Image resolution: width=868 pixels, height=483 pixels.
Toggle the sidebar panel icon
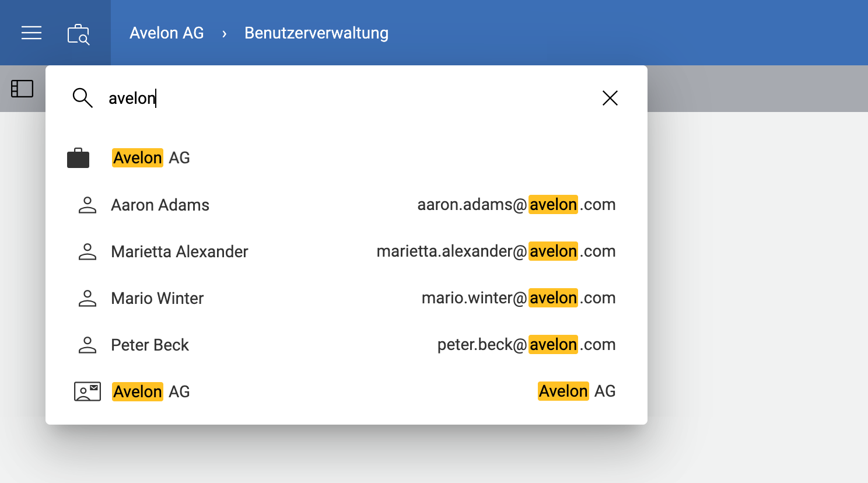point(22,89)
